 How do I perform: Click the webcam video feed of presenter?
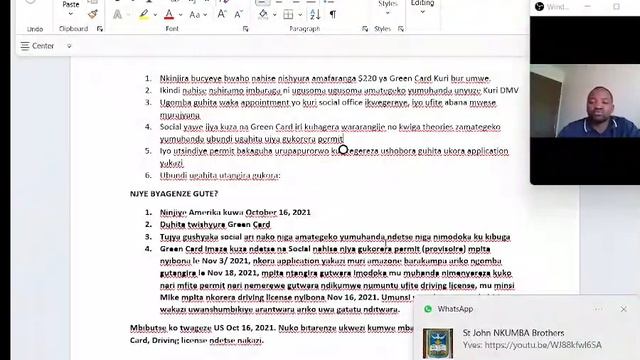click(x=585, y=101)
